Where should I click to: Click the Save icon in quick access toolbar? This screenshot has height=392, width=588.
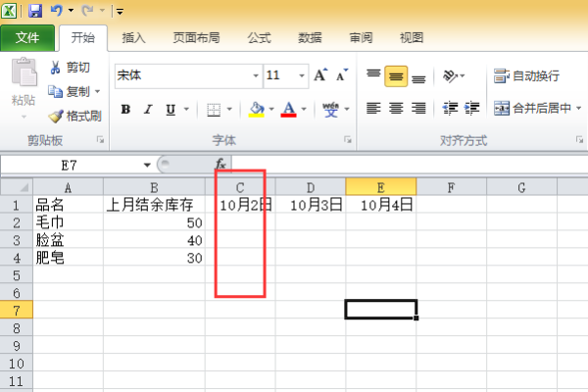(35, 10)
